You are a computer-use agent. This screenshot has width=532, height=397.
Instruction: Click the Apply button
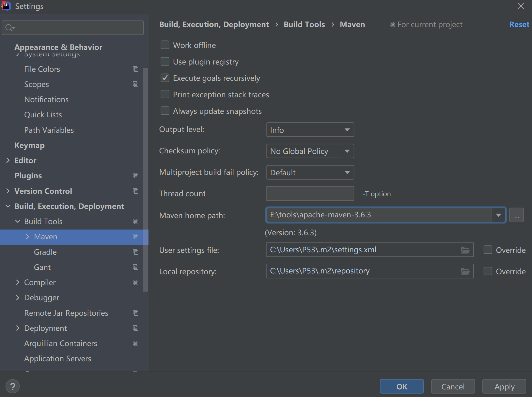click(x=504, y=386)
